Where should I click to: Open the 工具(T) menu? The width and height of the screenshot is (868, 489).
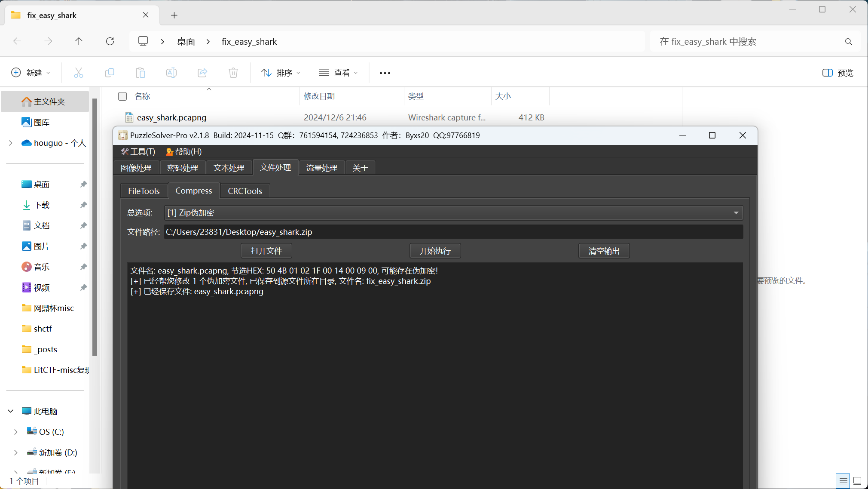(138, 152)
